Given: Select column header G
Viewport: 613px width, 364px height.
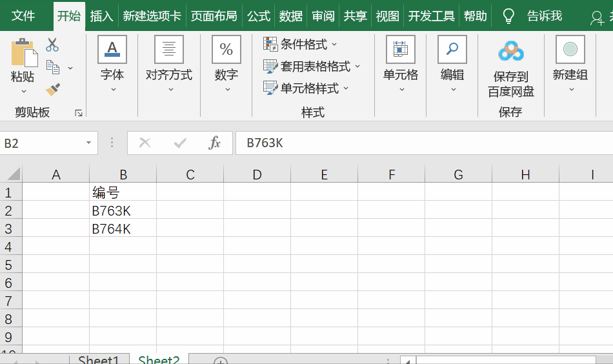Looking at the screenshot, I should point(458,174).
